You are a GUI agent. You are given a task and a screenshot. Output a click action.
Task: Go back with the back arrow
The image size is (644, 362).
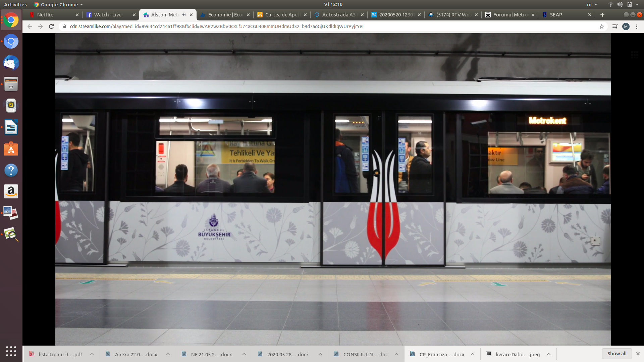click(30, 26)
